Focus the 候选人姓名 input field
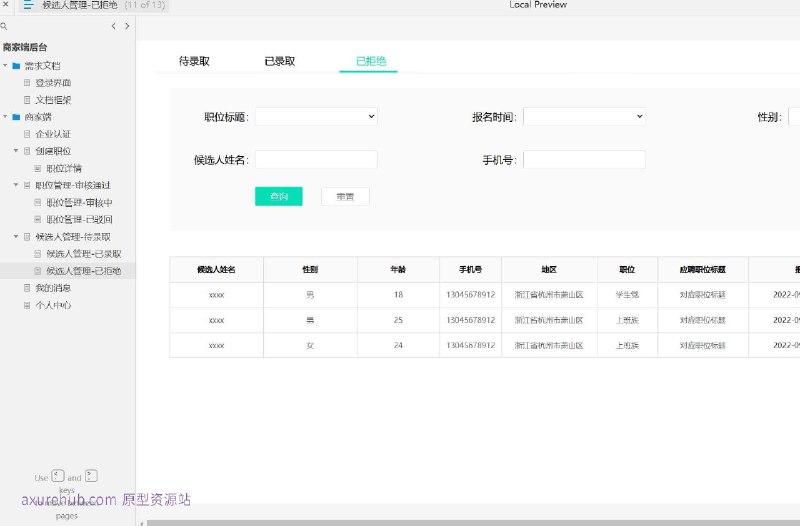The image size is (800, 526). click(316, 160)
